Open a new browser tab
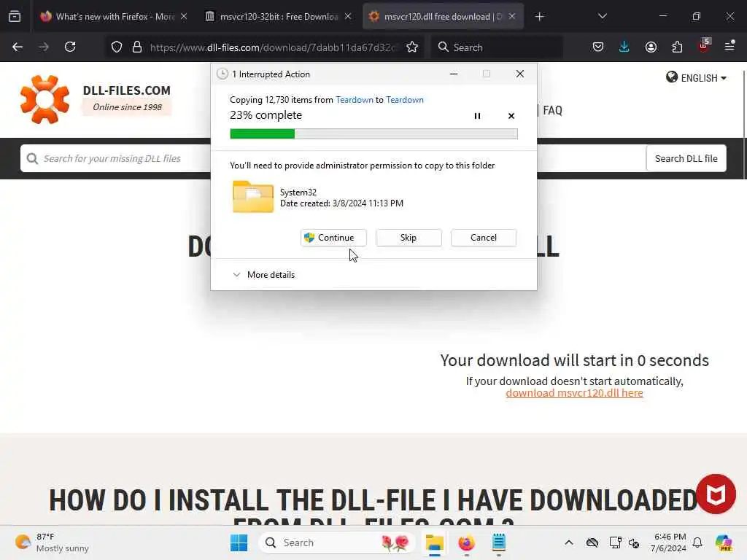 pos(539,17)
